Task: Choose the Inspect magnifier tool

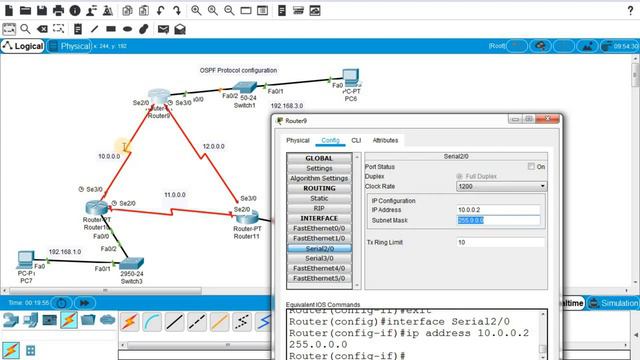Action: (x=25, y=29)
